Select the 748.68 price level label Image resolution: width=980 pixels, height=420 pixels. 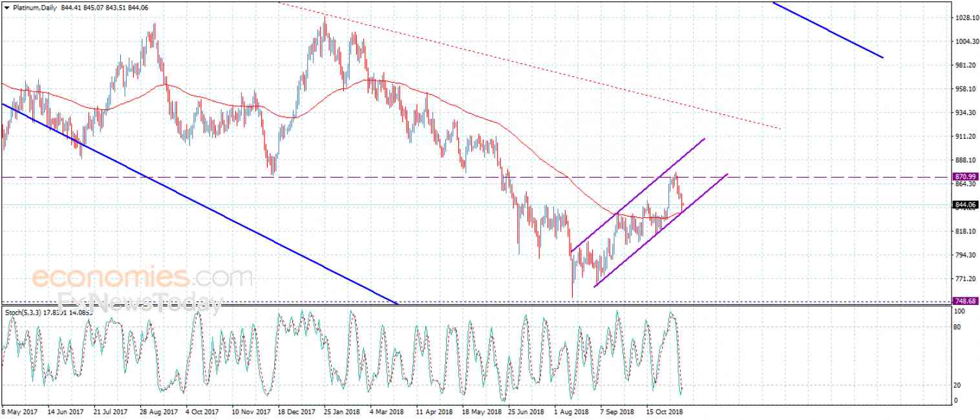(966, 302)
